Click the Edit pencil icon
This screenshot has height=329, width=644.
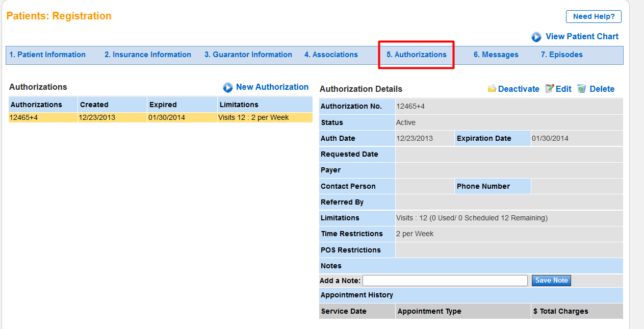click(549, 89)
